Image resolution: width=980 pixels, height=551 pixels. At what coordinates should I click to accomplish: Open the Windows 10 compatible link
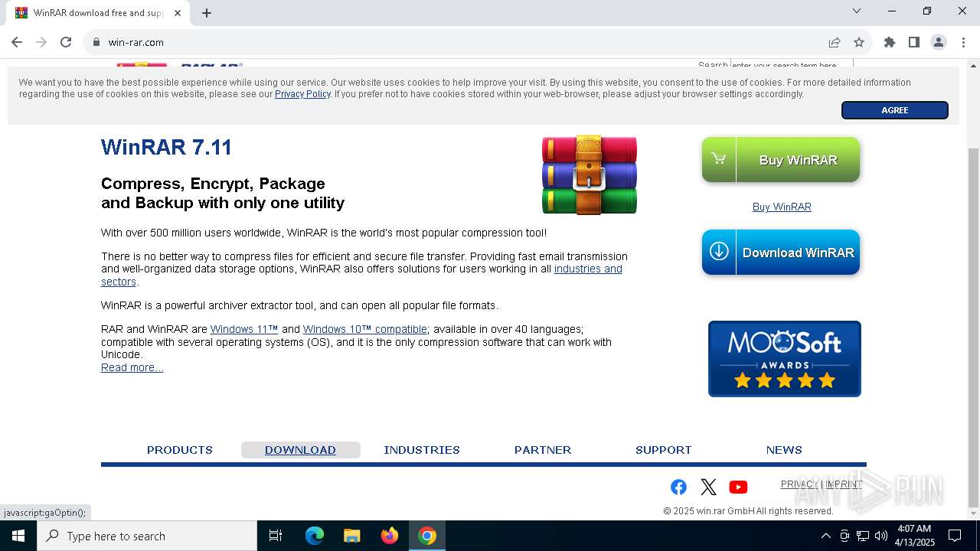[364, 329]
